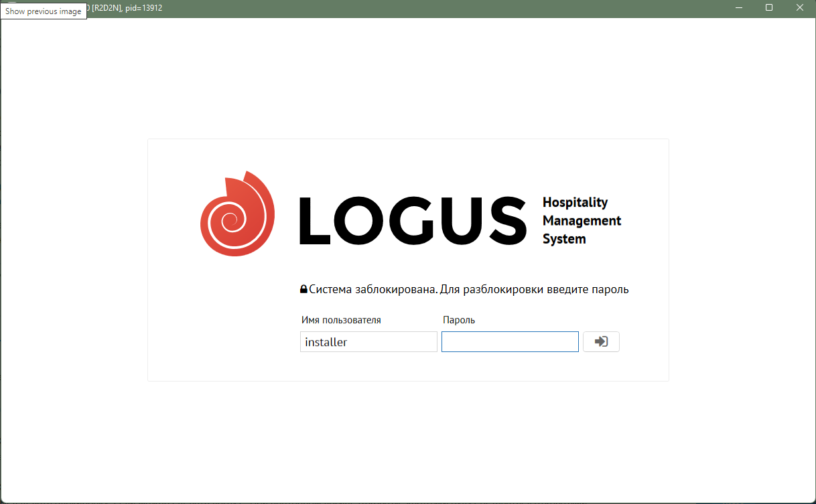Viewport: 816px width, 504px height.
Task: Click the Logus red shell logo
Action: click(238, 214)
